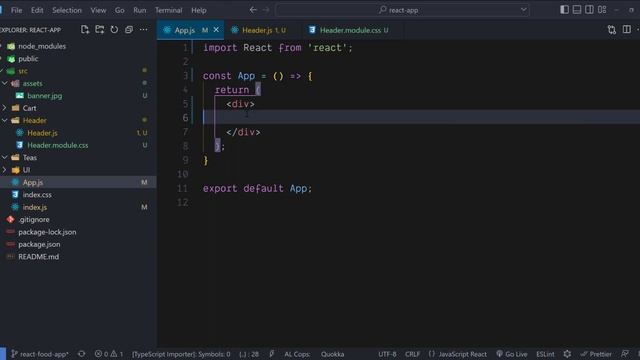This screenshot has width=640, height=360.
Task: Click the react-app command center search box
Action: 402,10
